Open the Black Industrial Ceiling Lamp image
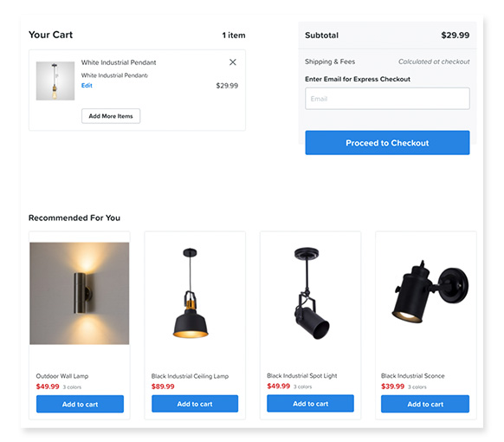This screenshot has width=504, height=442. 191,293
